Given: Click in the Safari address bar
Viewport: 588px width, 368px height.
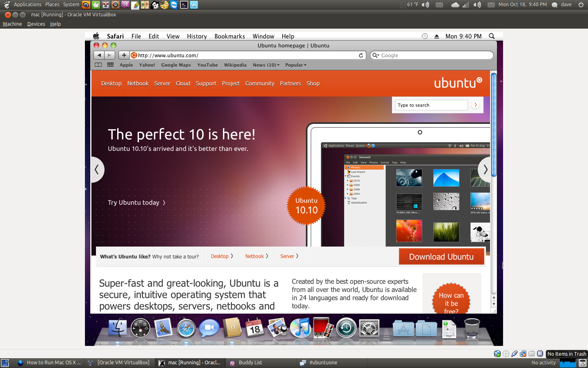Looking at the screenshot, I should point(247,55).
